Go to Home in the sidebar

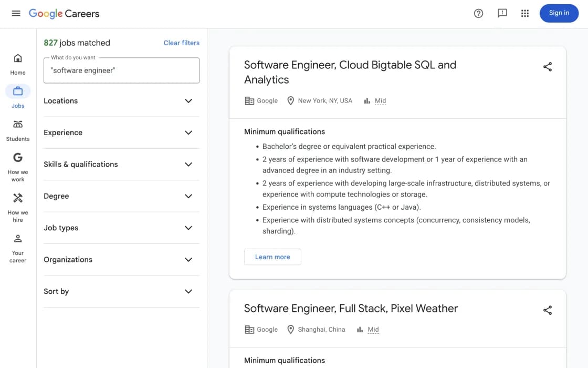pyautogui.click(x=18, y=65)
